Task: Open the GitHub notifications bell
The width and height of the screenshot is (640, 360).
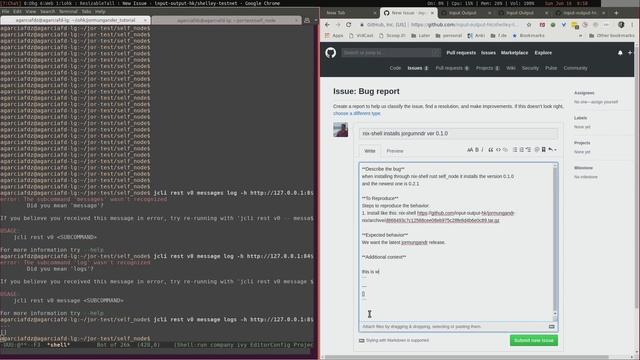Action: click(x=620, y=53)
